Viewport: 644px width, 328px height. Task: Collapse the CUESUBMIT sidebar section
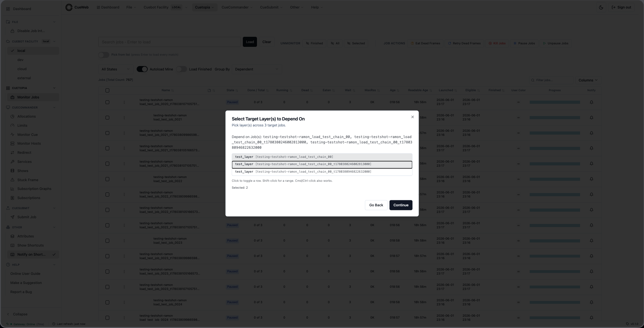click(54, 208)
